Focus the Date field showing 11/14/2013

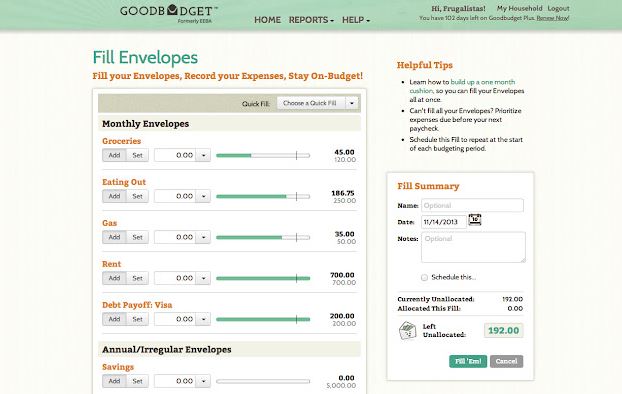coord(443,222)
